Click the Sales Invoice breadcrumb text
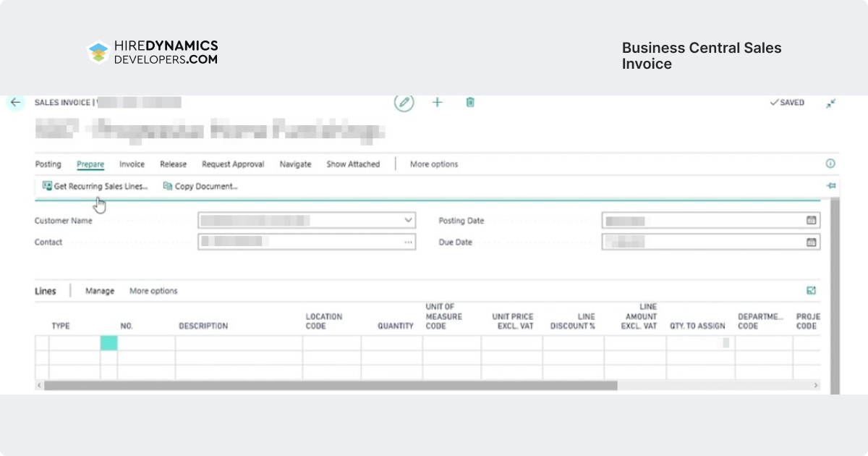Viewport: 868px width, 456px height. (x=62, y=103)
